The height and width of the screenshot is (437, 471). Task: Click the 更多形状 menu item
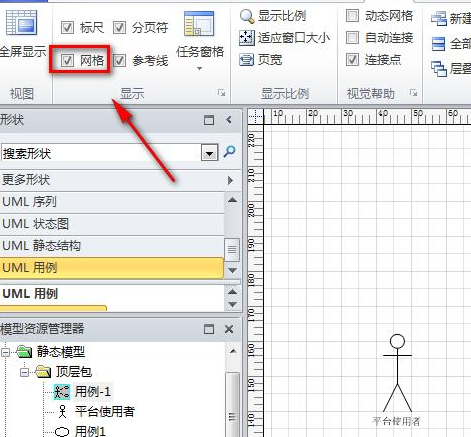point(121,180)
